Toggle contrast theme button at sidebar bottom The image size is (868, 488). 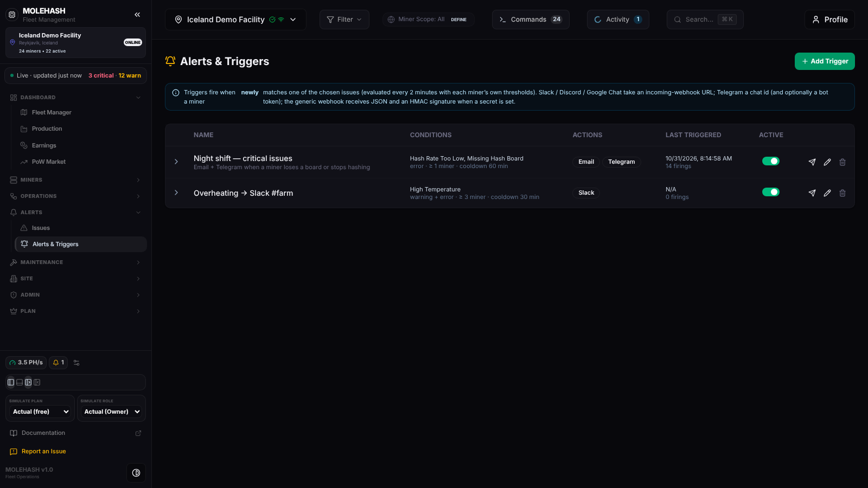pos(136,473)
